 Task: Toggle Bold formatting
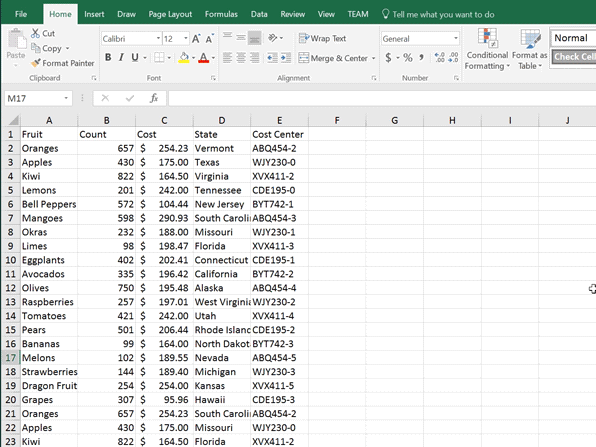pyautogui.click(x=108, y=58)
